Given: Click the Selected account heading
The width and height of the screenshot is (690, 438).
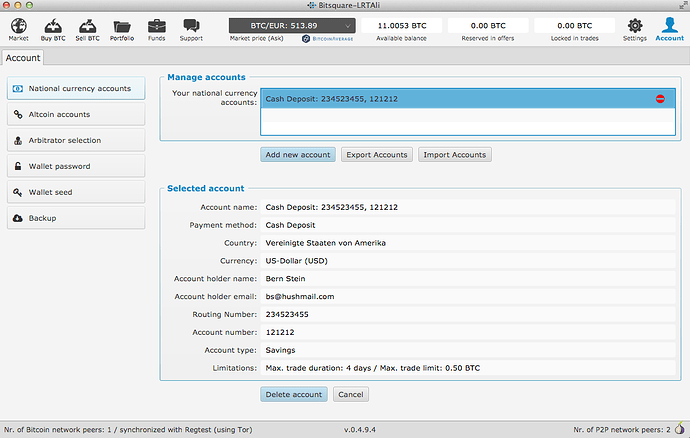Looking at the screenshot, I should point(206,188).
